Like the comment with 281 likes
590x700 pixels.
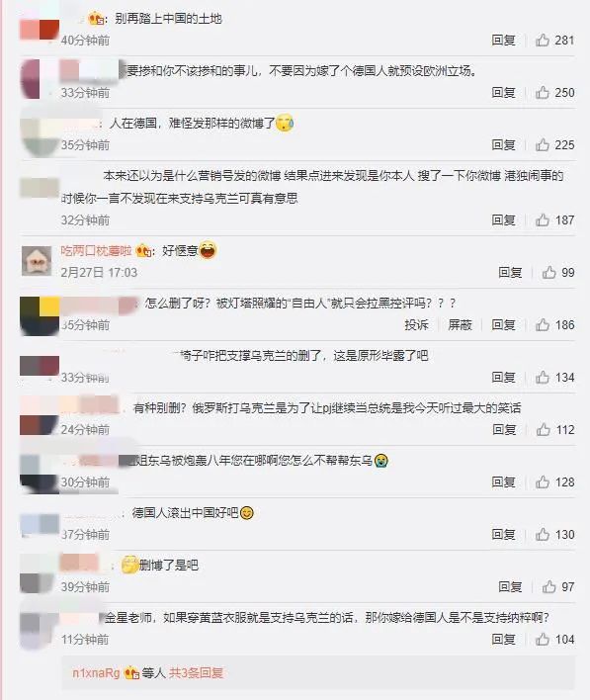point(543,41)
